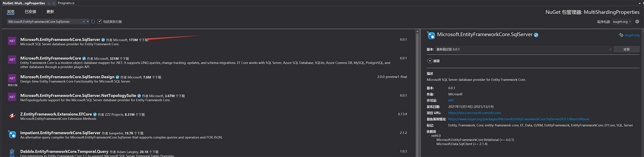Open the Program.cs document tab

click(x=66, y=3)
